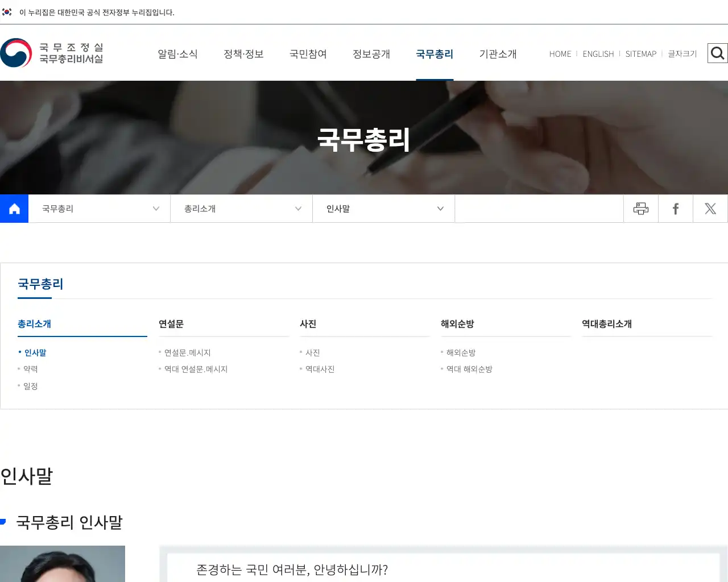Open the 기관소개 main menu

click(x=498, y=54)
